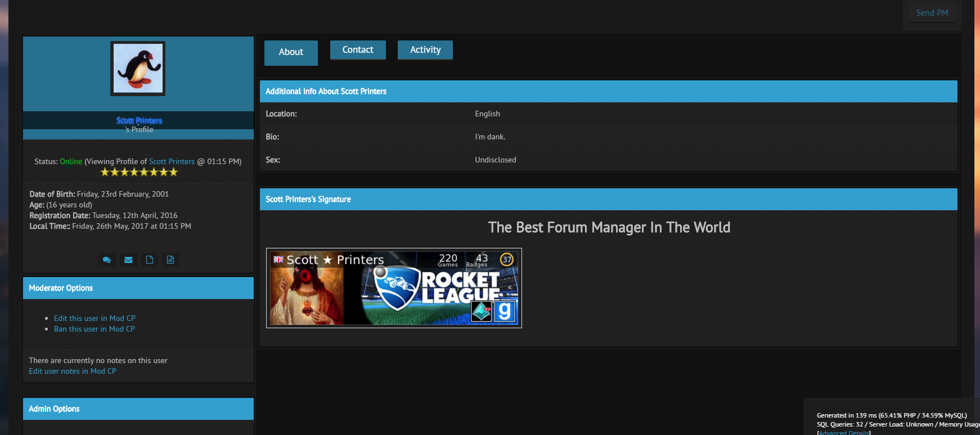The height and width of the screenshot is (435, 980).
Task: Click the Garry's Mod icon in signature
Action: 505,311
